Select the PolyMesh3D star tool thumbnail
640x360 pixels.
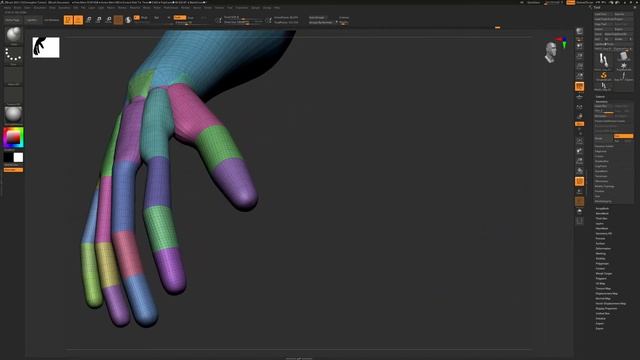tap(623, 66)
